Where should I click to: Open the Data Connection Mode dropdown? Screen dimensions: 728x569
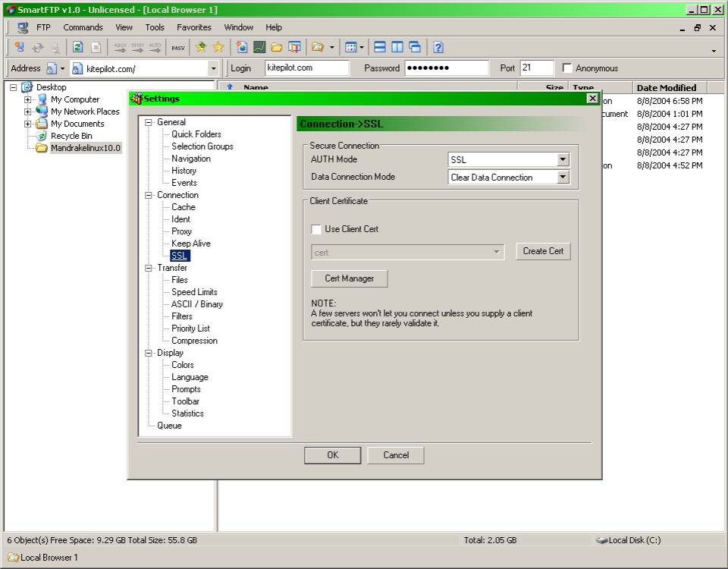click(563, 178)
